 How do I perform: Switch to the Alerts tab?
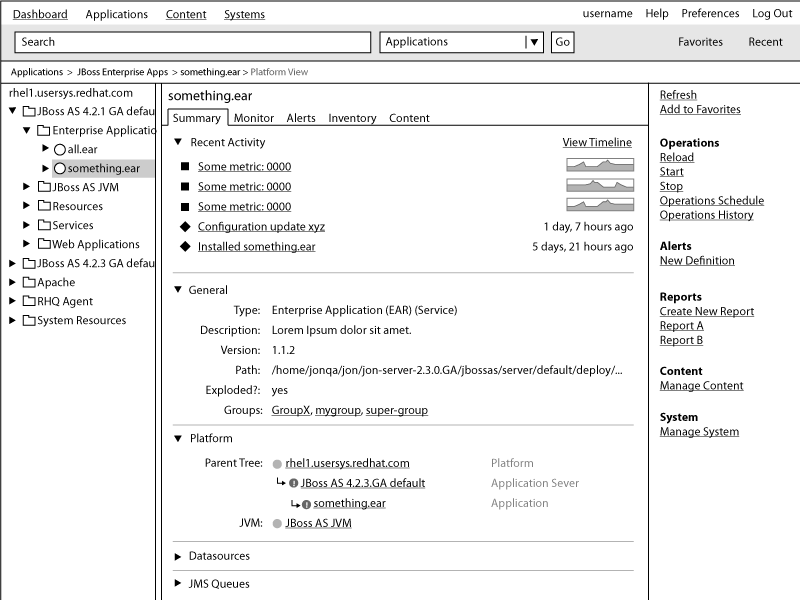tap(301, 118)
